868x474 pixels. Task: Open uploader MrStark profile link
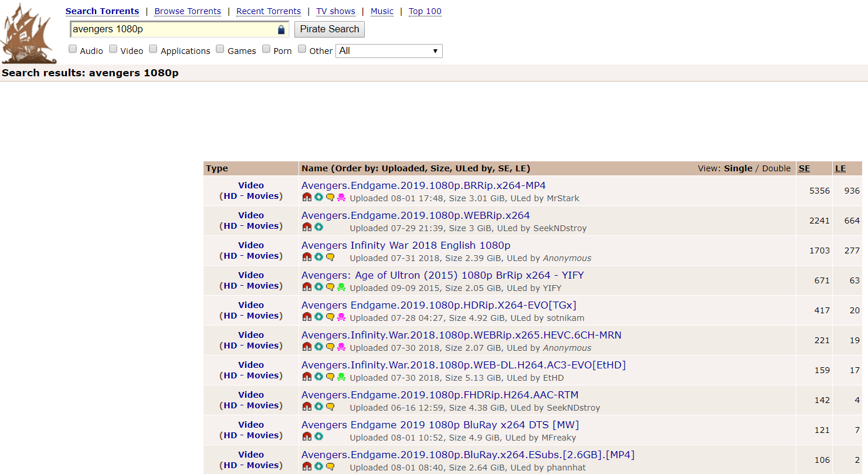coord(563,198)
